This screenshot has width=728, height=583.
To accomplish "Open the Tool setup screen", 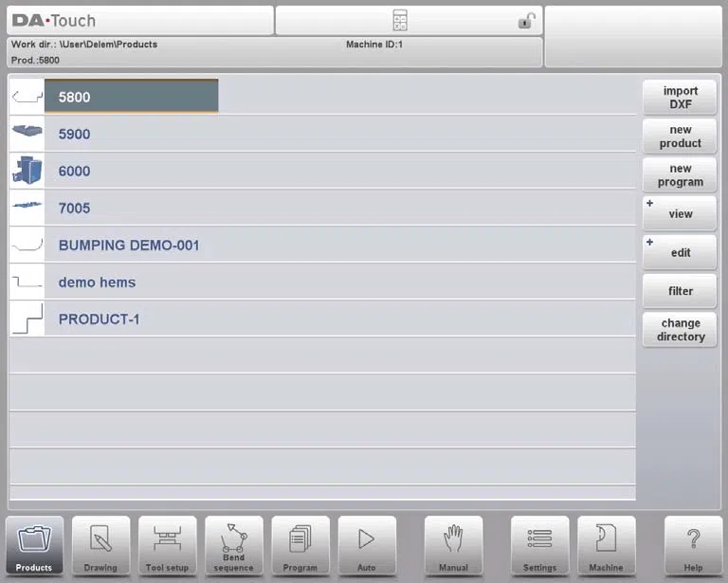I will (167, 546).
